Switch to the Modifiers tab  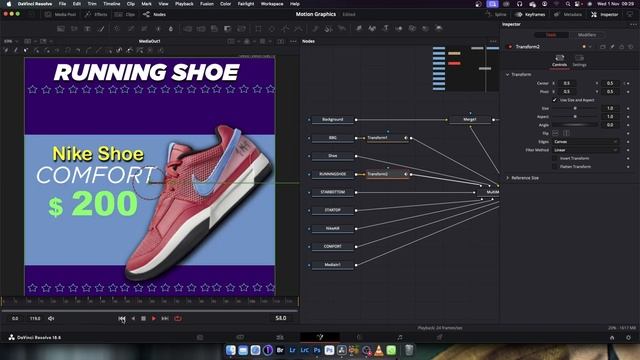click(x=587, y=35)
